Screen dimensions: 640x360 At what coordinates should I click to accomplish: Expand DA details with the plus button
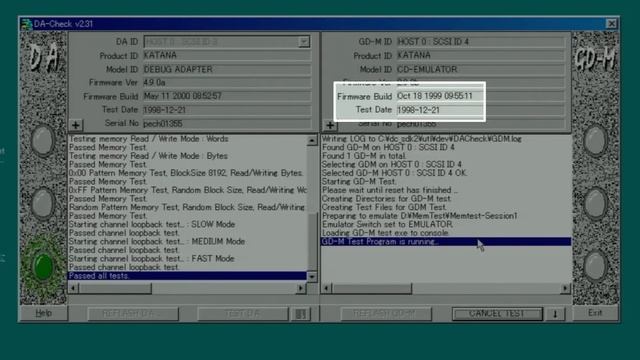76,125
